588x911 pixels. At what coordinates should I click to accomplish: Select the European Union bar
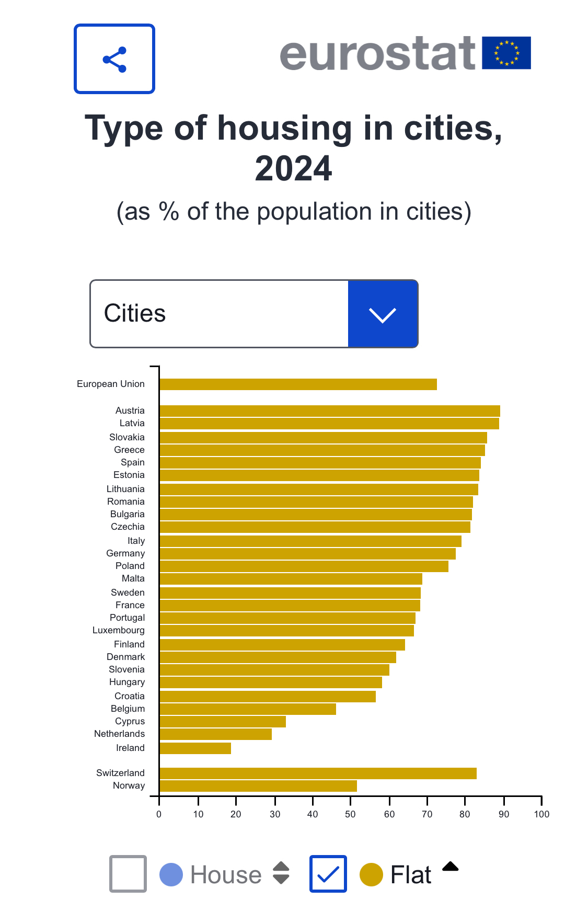pyautogui.click(x=298, y=384)
